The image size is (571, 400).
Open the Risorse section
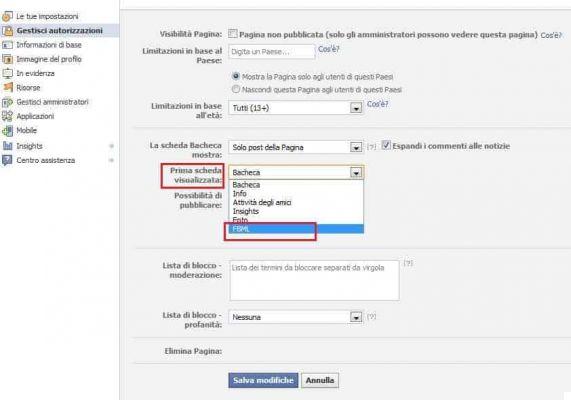(x=28, y=88)
